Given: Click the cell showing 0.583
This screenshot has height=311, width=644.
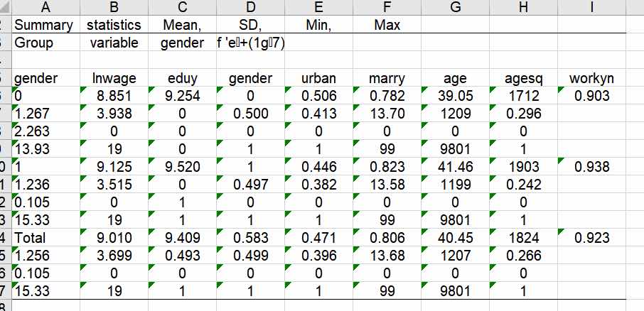Looking at the screenshot, I should click(x=250, y=238).
